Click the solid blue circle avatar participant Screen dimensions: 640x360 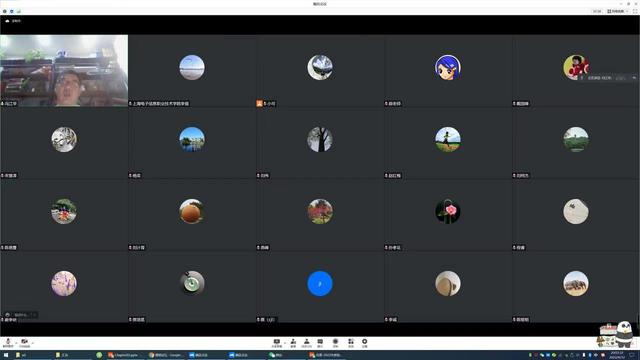coord(320,287)
